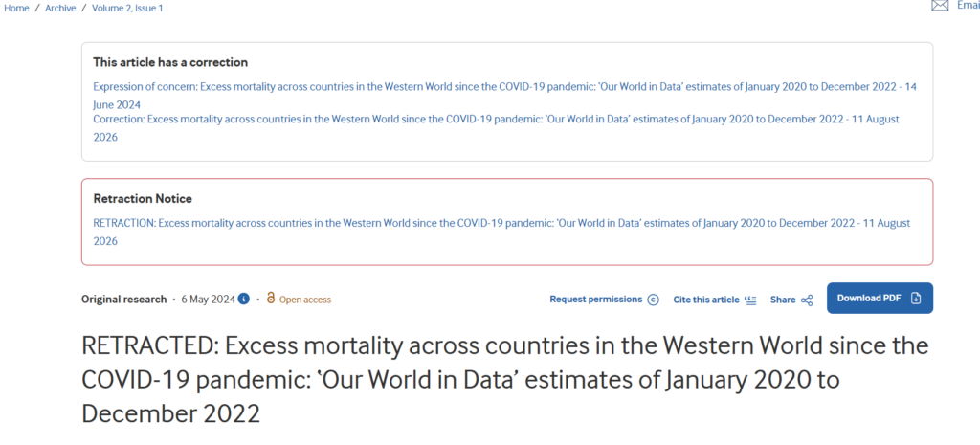Go to Home in the breadcrumb
This screenshot has height=445, width=980.
(x=16, y=9)
